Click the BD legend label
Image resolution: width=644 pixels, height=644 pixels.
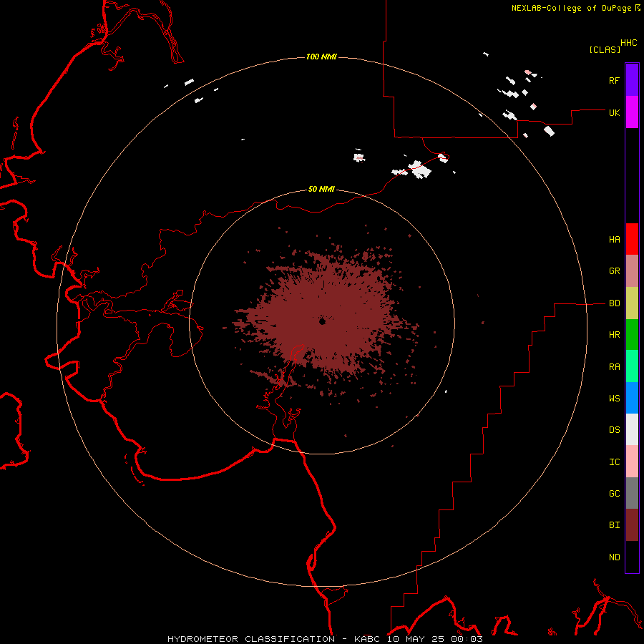click(614, 303)
